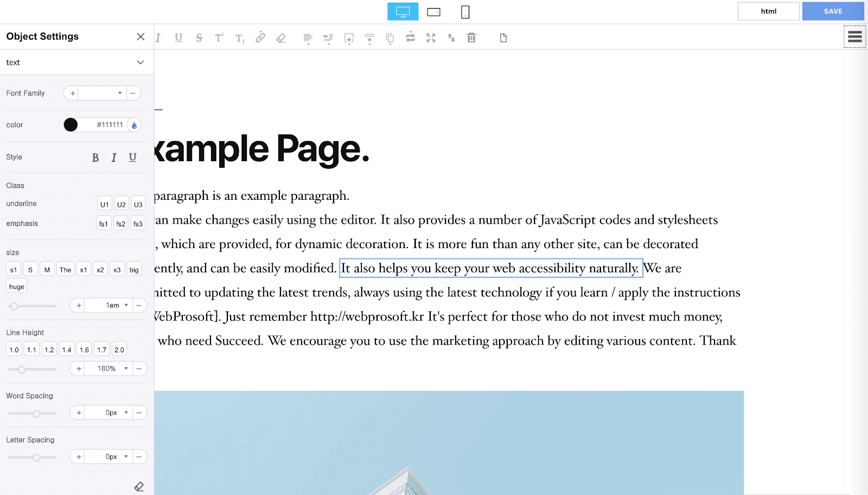Toggle underline class U3
Viewport: 868px width, 495px height.
point(138,204)
